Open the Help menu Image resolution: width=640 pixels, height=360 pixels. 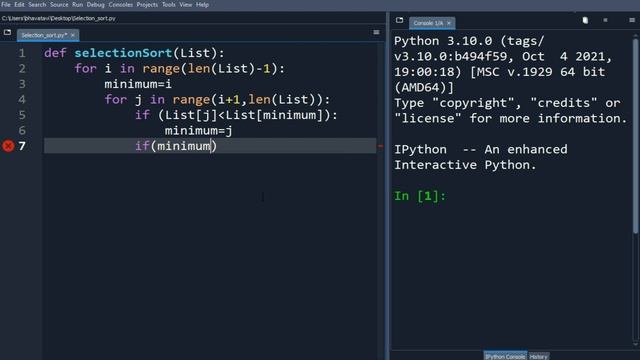[x=202, y=5]
